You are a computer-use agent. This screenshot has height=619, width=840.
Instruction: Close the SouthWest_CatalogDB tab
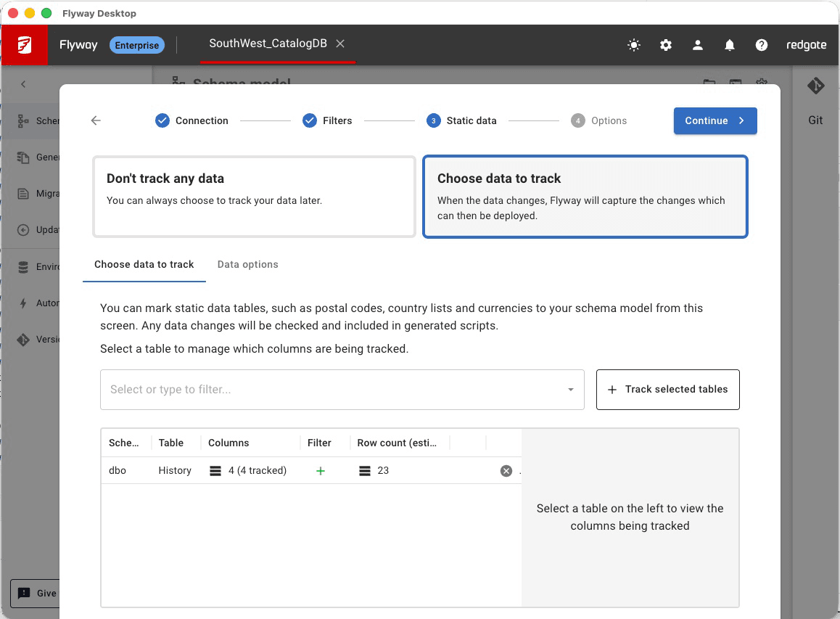(340, 44)
